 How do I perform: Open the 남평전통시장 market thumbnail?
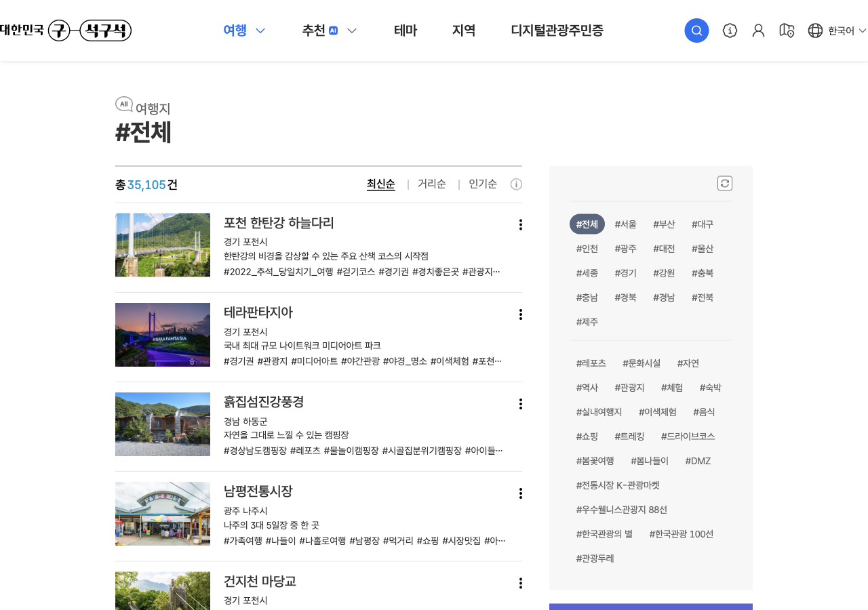(163, 514)
